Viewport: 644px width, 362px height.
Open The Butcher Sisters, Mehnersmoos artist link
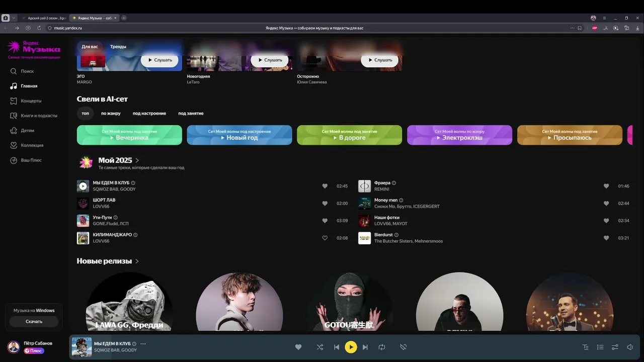coord(409,241)
